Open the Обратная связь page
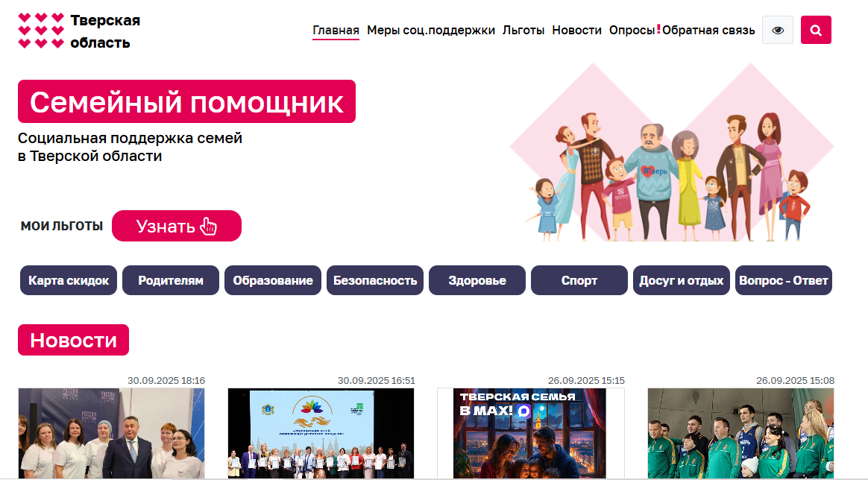Image resolution: width=868 pixels, height=480 pixels. tap(708, 31)
